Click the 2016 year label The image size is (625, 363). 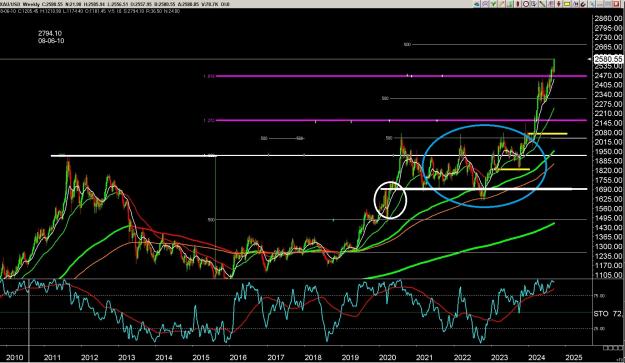click(238, 357)
